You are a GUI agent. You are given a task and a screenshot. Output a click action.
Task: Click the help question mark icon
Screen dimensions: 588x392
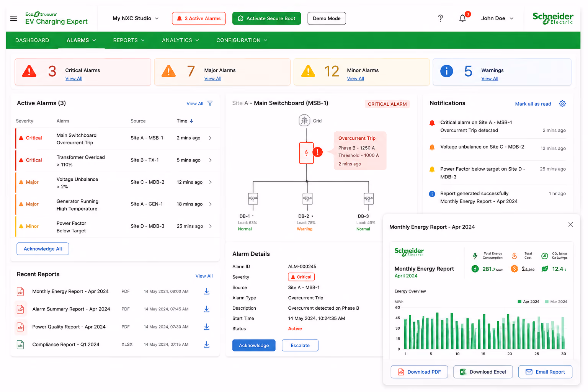click(440, 18)
